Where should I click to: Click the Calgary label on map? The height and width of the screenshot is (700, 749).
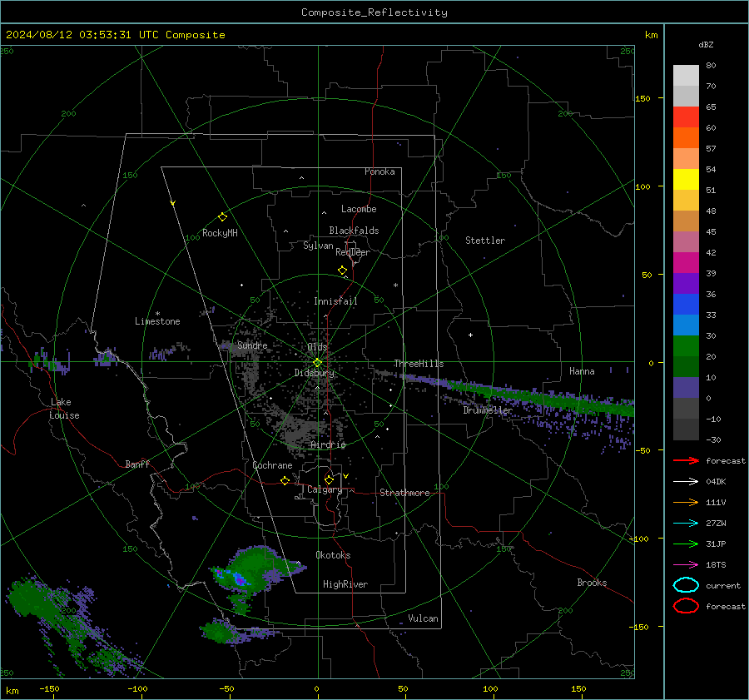click(325, 489)
